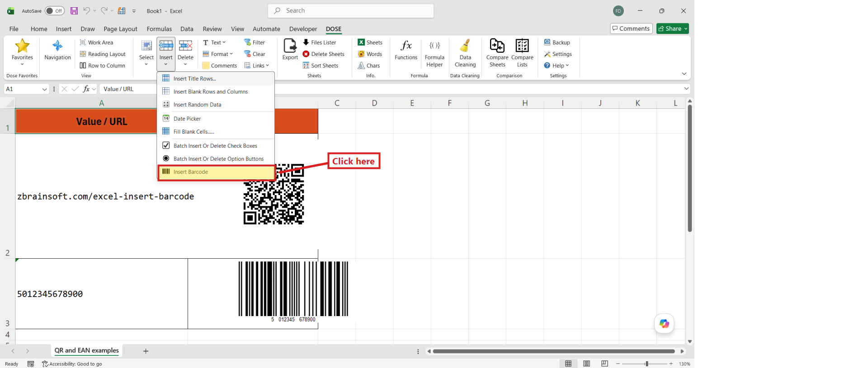This screenshot has width=868, height=368.
Task: Select the QR and EAN examples sheet tab
Action: click(86, 350)
